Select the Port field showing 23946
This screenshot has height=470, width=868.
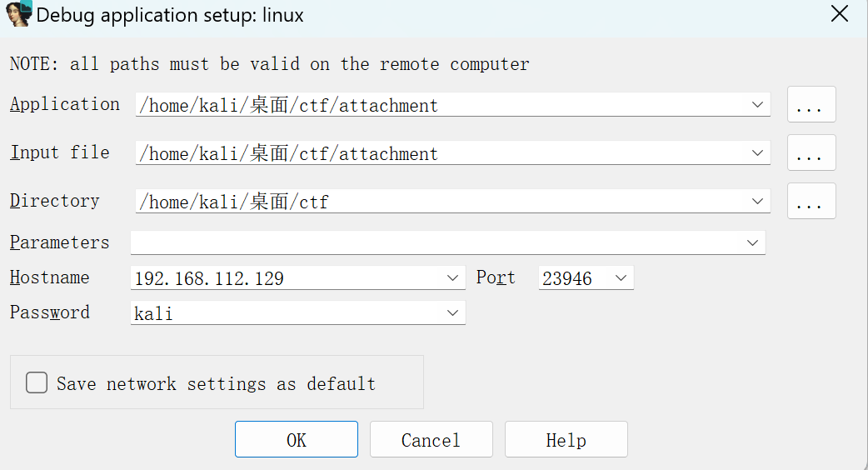(573, 278)
